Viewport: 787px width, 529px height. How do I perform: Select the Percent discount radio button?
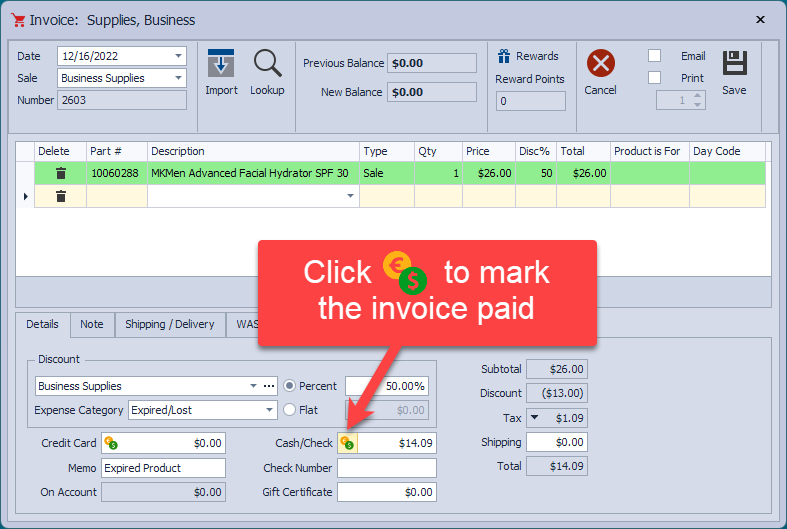click(289, 385)
